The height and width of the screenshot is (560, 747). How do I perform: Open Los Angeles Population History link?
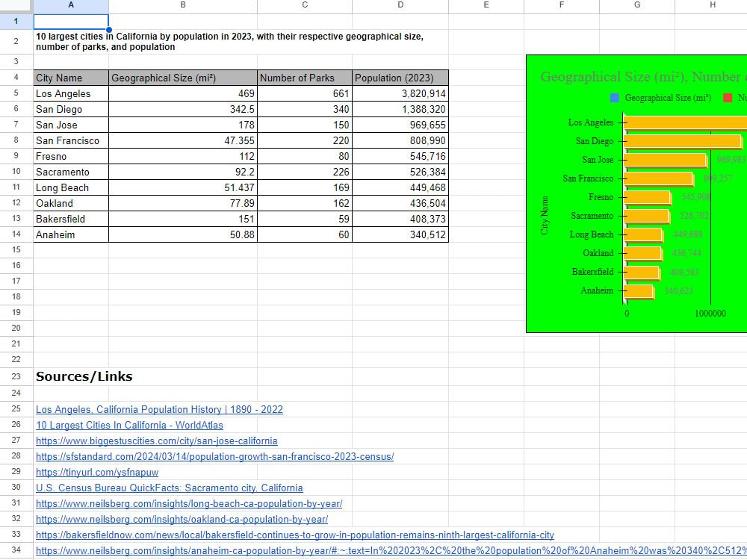point(159,409)
